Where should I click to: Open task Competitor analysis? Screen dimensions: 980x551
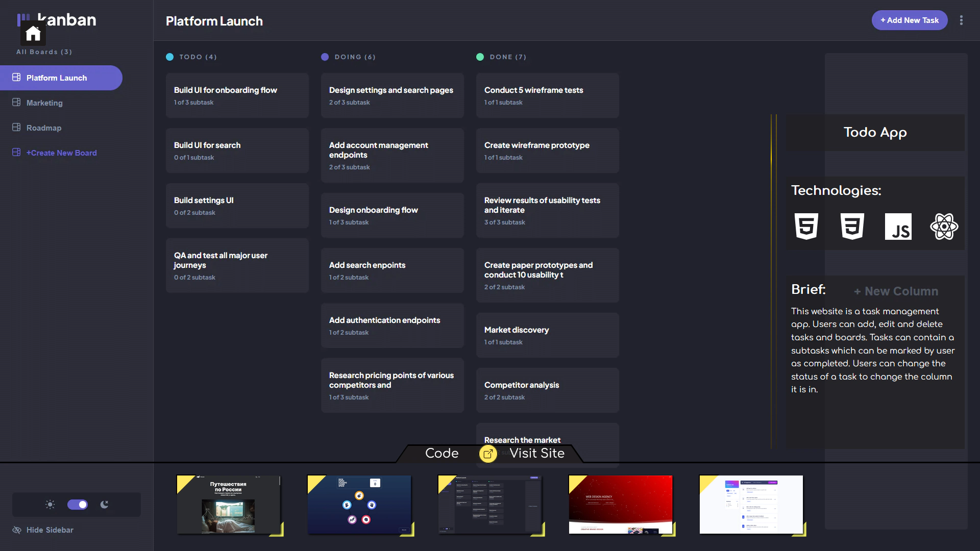(548, 390)
